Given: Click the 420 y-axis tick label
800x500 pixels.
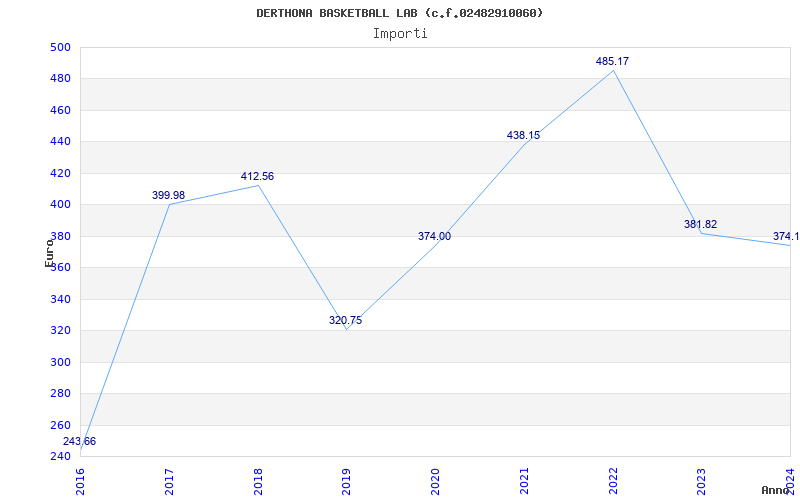Looking at the screenshot, I should [60, 173].
